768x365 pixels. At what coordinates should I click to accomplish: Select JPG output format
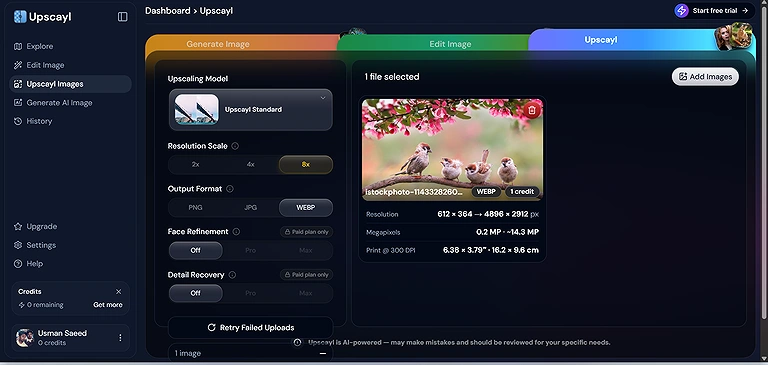pos(250,208)
